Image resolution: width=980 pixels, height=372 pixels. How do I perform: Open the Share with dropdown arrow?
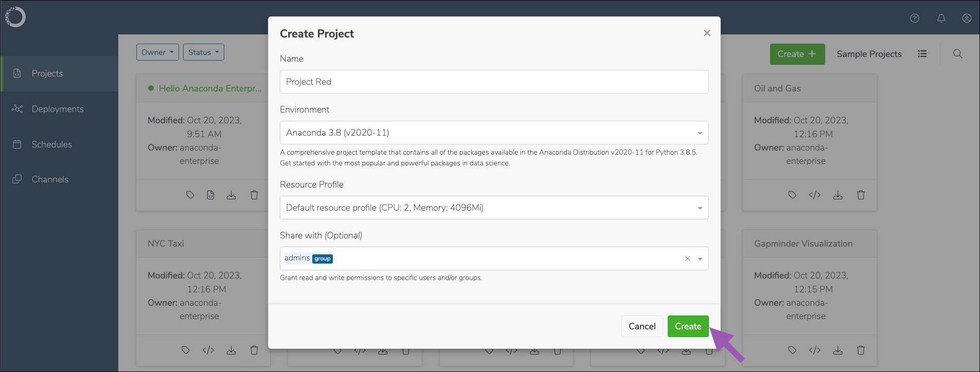pyautogui.click(x=700, y=259)
